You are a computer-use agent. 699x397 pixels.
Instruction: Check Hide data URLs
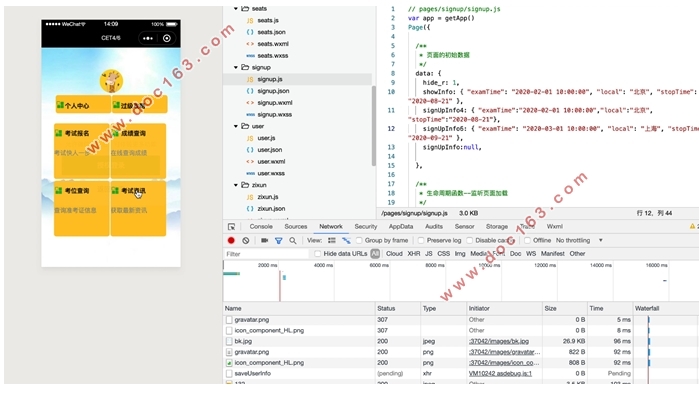(317, 254)
